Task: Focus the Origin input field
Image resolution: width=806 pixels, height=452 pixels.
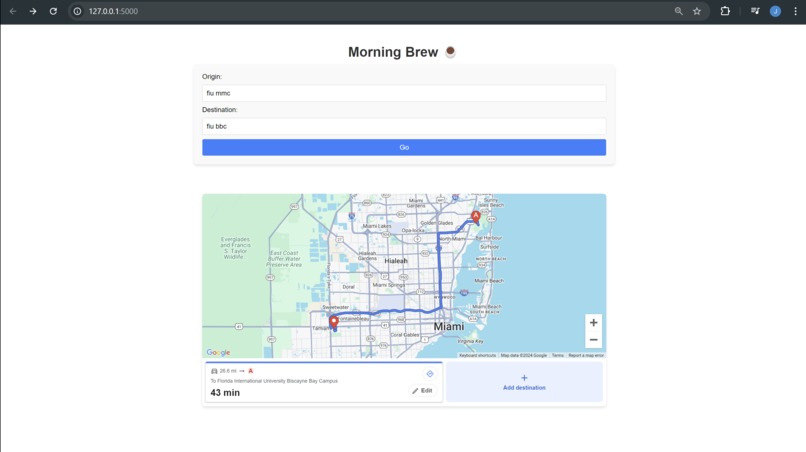Action: pyautogui.click(x=404, y=93)
